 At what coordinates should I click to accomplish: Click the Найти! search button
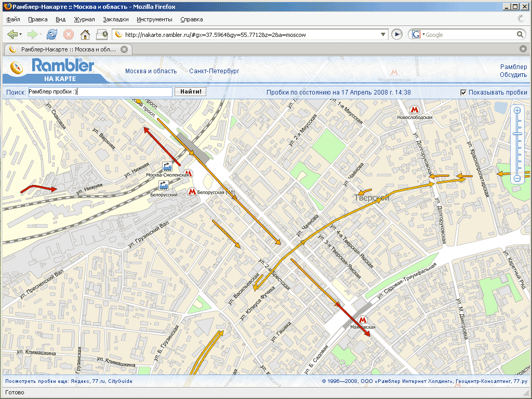(191, 91)
